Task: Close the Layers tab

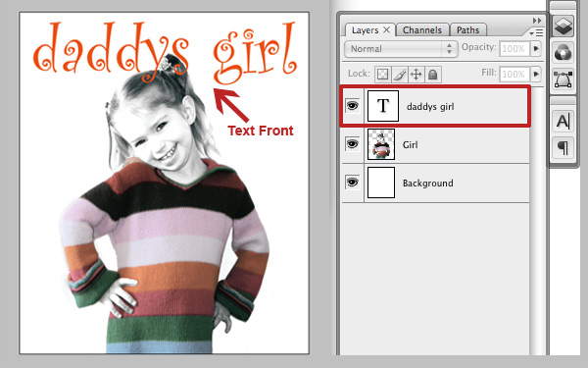Action: coord(387,30)
